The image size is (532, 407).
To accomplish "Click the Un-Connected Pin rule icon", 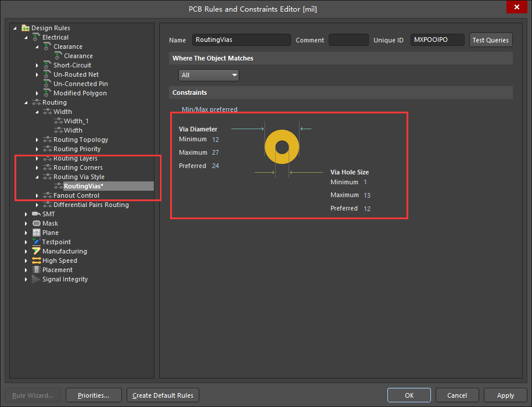I will pyautogui.click(x=48, y=84).
